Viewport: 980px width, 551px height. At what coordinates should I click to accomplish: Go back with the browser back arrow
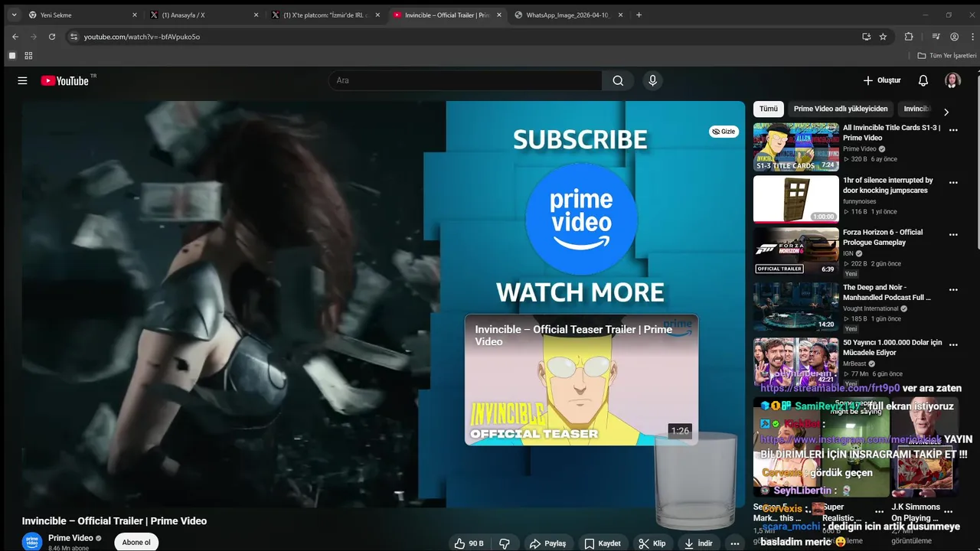[x=15, y=36]
